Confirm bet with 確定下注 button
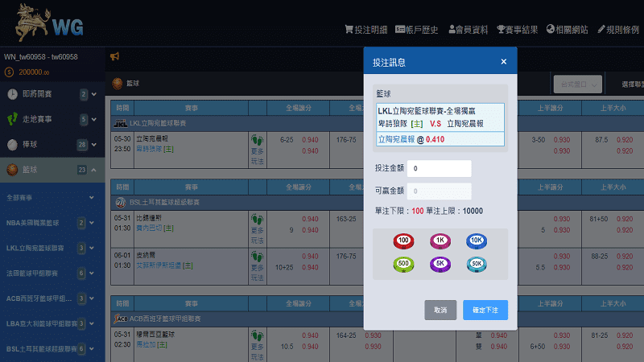644x362 pixels. click(x=485, y=310)
